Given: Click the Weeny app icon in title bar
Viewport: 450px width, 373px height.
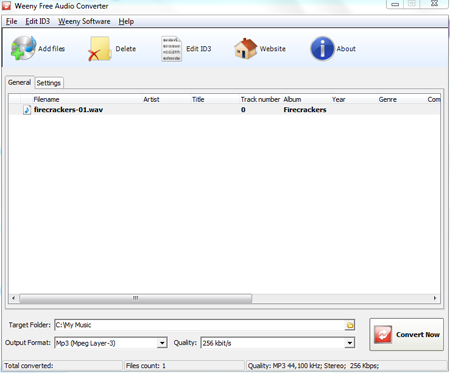Looking at the screenshot, I should [6, 6].
